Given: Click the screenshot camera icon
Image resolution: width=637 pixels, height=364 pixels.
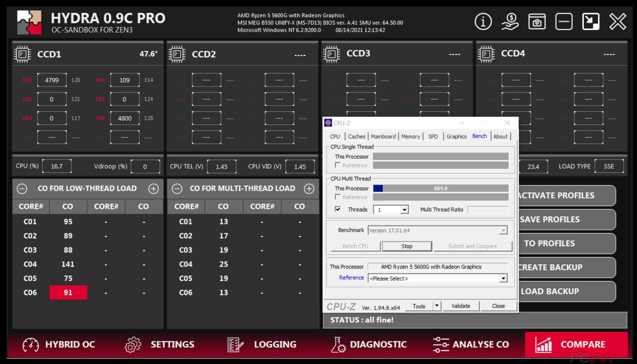Looking at the screenshot, I should point(537,22).
